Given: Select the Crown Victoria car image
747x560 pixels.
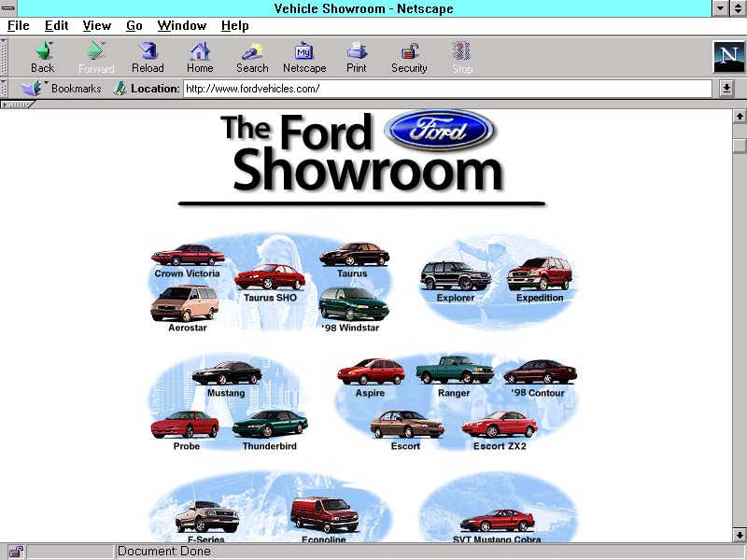Looking at the screenshot, I should point(188,255).
